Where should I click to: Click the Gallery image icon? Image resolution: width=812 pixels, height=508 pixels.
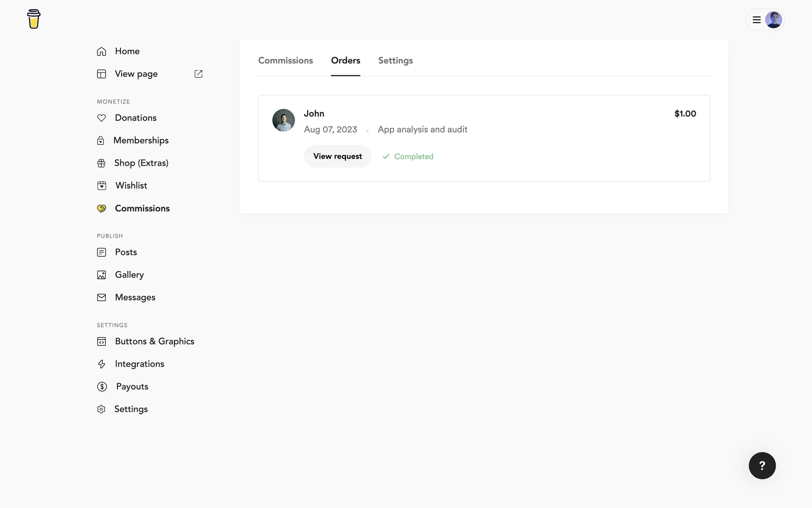(101, 275)
